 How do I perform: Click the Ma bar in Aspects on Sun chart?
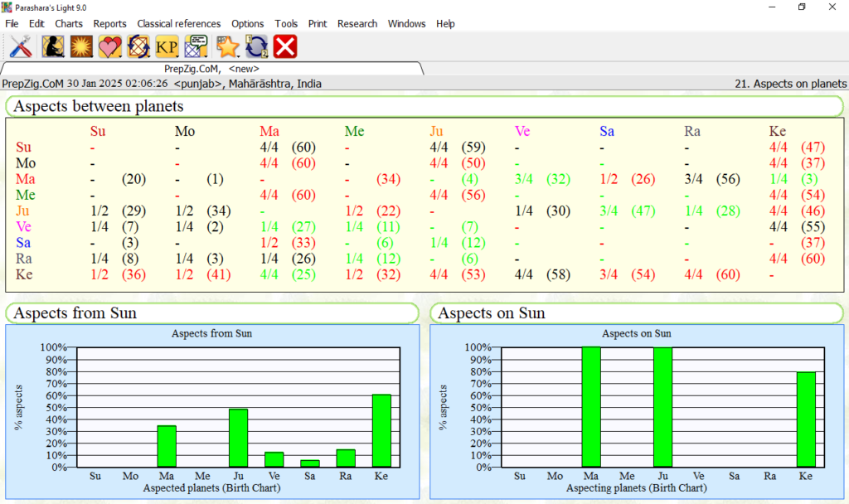(591, 407)
